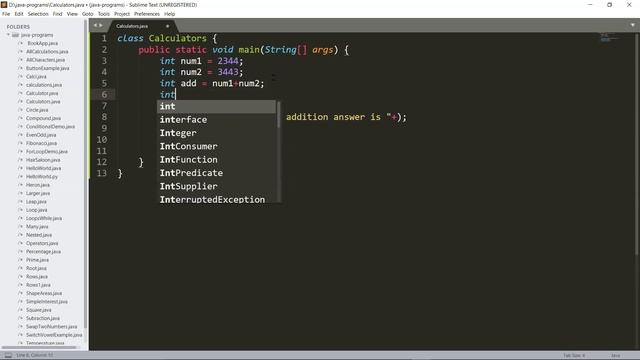Open the Help menu
Image resolution: width=640 pixels, height=360 pixels.
[x=169, y=14]
